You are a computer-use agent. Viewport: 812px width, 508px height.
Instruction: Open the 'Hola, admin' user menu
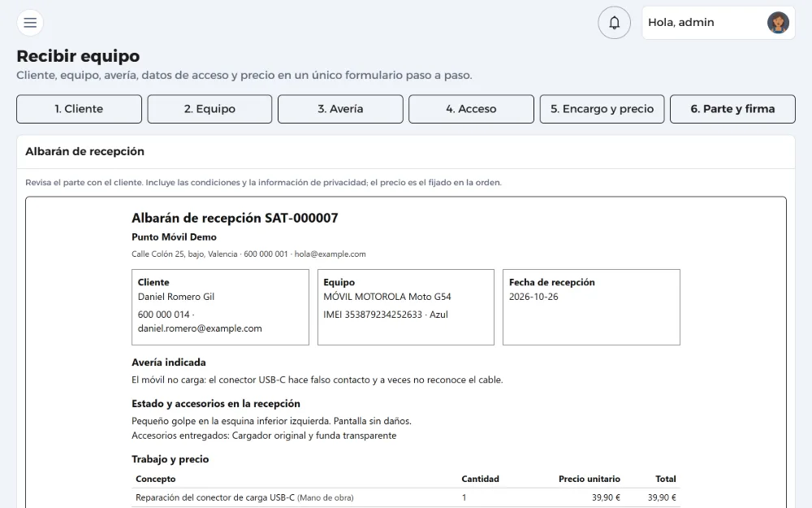point(719,23)
